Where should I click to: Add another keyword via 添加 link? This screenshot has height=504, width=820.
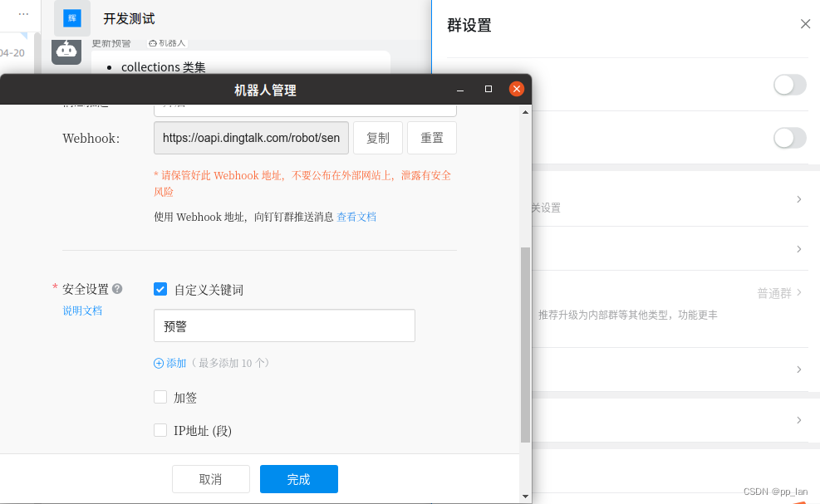(176, 363)
